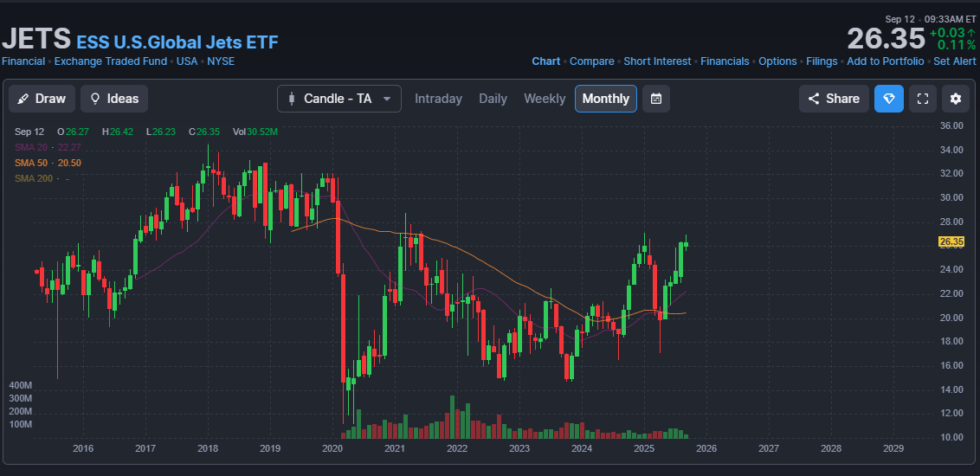Enter fullscreen chart mode
The image size is (980, 476).
[923, 99]
